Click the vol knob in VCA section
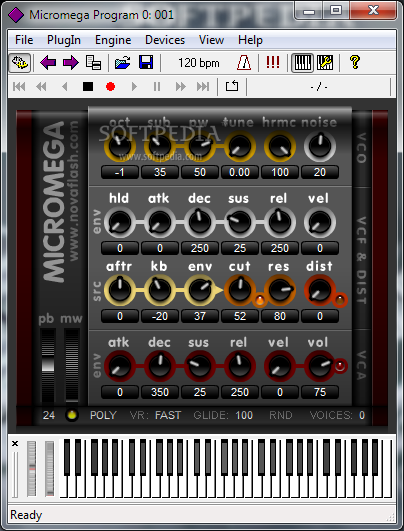The height and width of the screenshot is (531, 404). coord(320,366)
